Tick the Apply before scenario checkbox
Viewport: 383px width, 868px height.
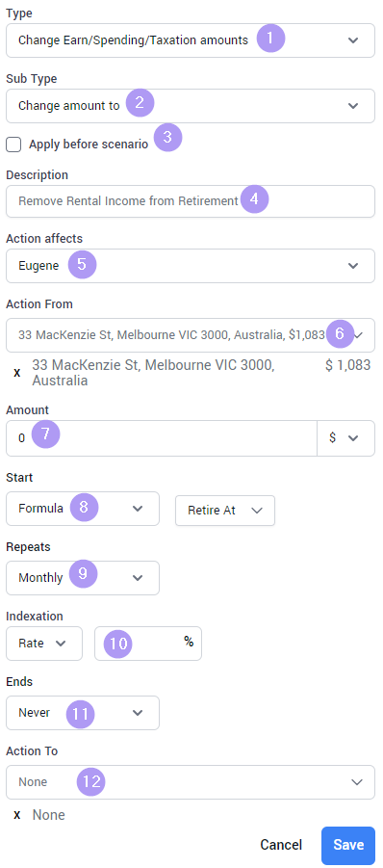(x=13, y=145)
